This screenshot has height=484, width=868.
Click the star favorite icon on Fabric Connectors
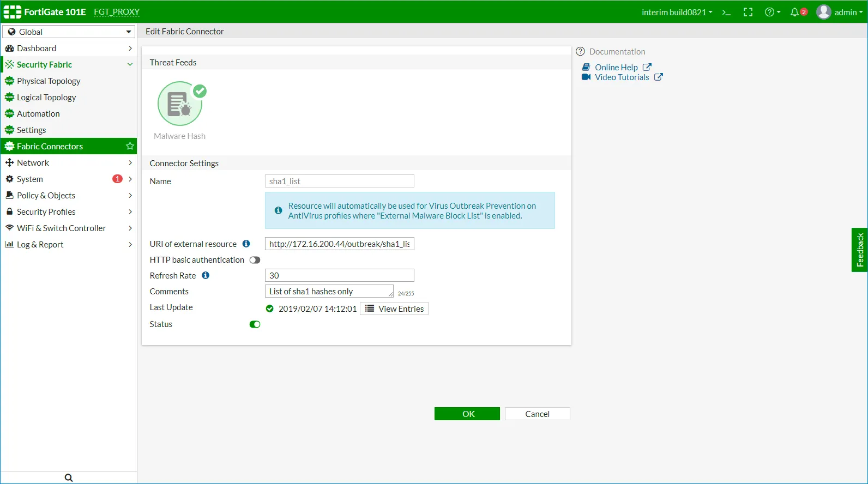pyautogui.click(x=130, y=146)
